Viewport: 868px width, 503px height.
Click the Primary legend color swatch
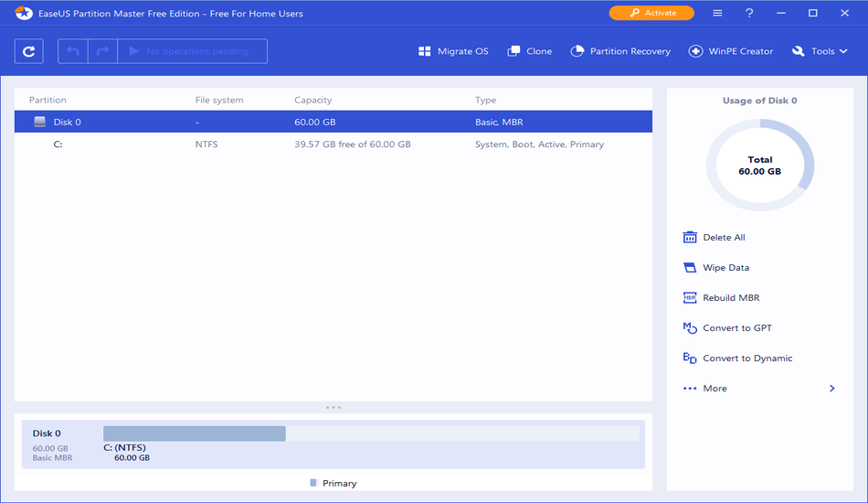(x=313, y=483)
